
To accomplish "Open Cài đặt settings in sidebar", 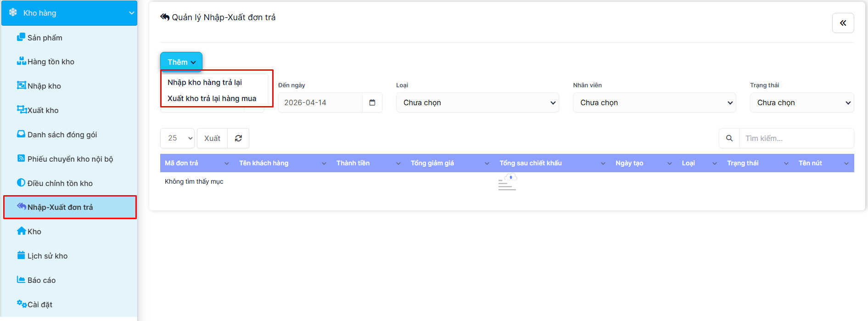I will pyautogui.click(x=39, y=304).
